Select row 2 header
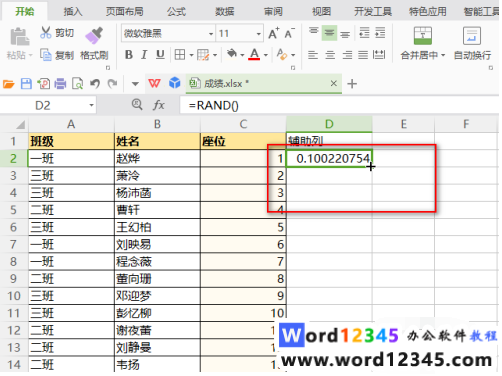 point(13,158)
